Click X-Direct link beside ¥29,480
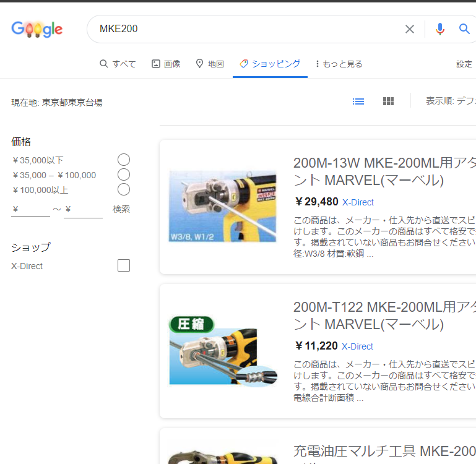476x464 pixels. click(x=358, y=202)
